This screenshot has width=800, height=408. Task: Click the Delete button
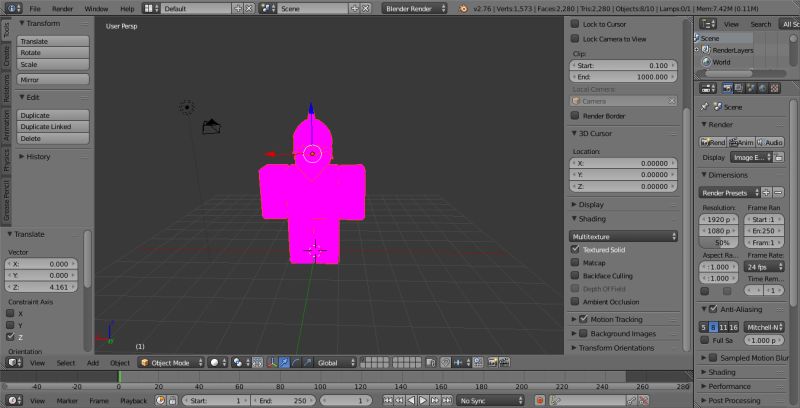(x=53, y=138)
